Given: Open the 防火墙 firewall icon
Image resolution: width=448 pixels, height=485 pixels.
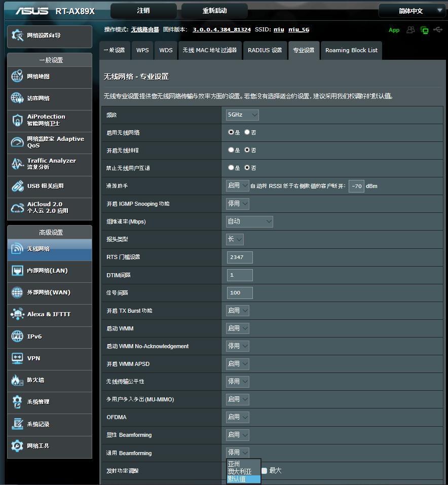Looking at the screenshot, I should (18, 380).
